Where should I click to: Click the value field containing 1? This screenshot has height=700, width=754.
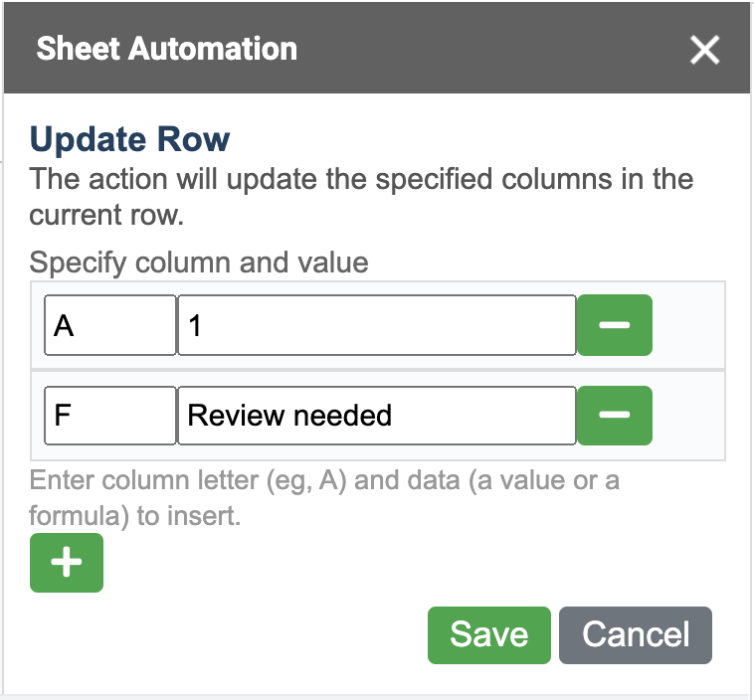tap(376, 325)
